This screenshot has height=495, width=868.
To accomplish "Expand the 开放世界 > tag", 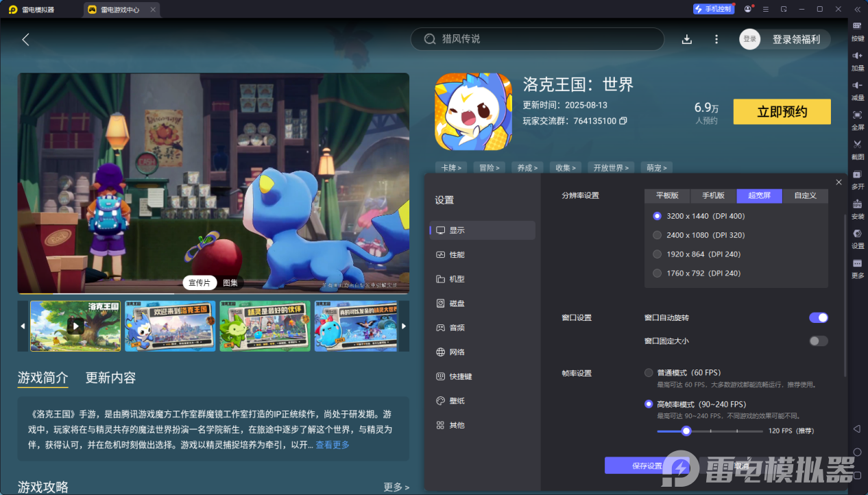I will (611, 167).
